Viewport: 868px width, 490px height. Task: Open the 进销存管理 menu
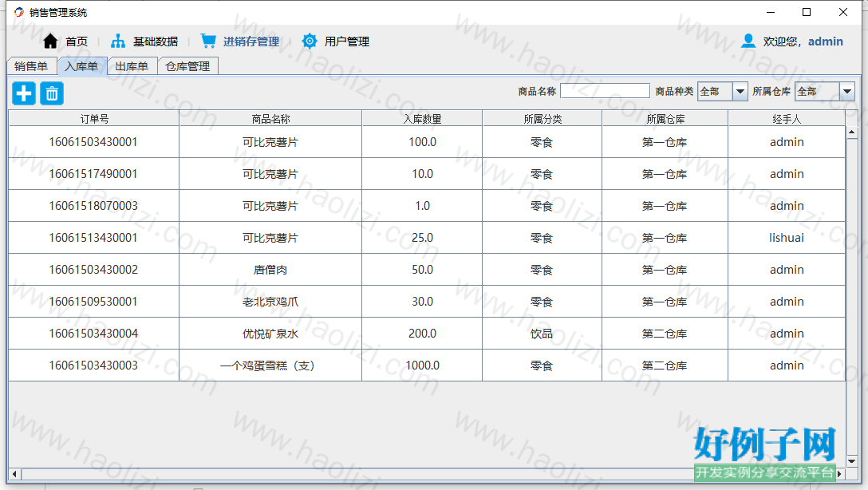pyautogui.click(x=251, y=41)
